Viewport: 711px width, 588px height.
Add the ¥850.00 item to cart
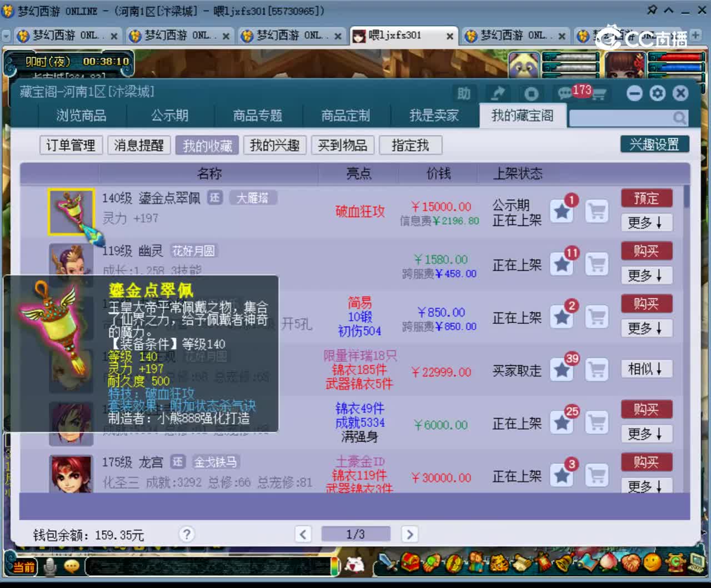pyautogui.click(x=597, y=317)
